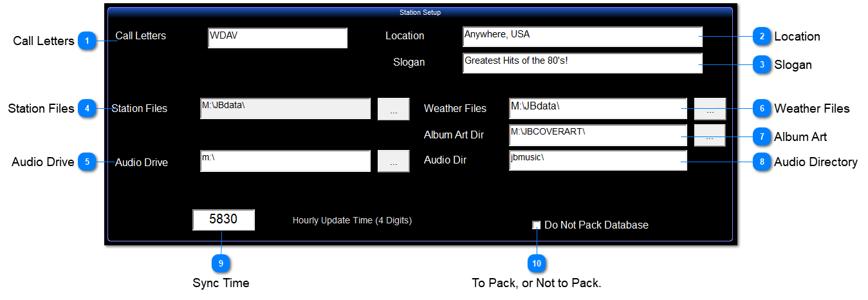868x300 pixels.
Task: Click the Weather Files path field
Action: click(598, 109)
